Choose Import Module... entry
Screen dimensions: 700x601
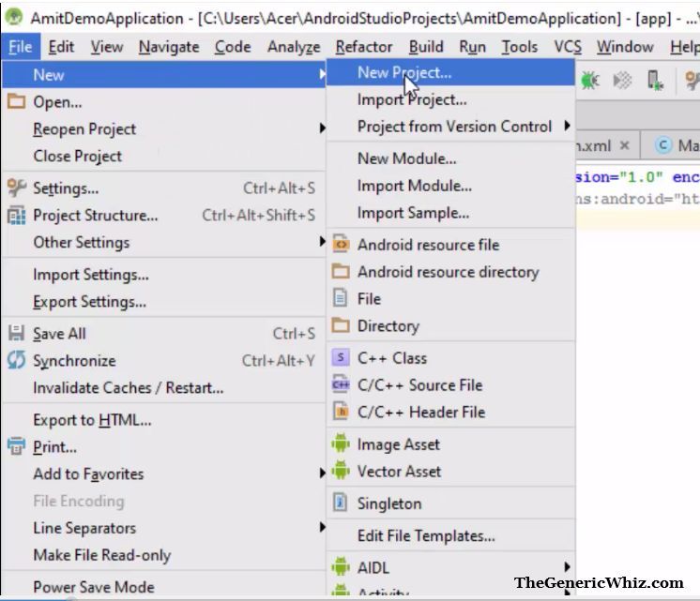(x=450, y=185)
